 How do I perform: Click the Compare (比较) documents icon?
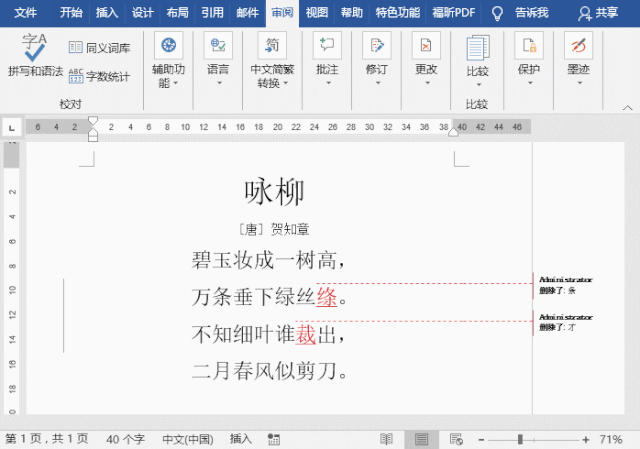[478, 47]
